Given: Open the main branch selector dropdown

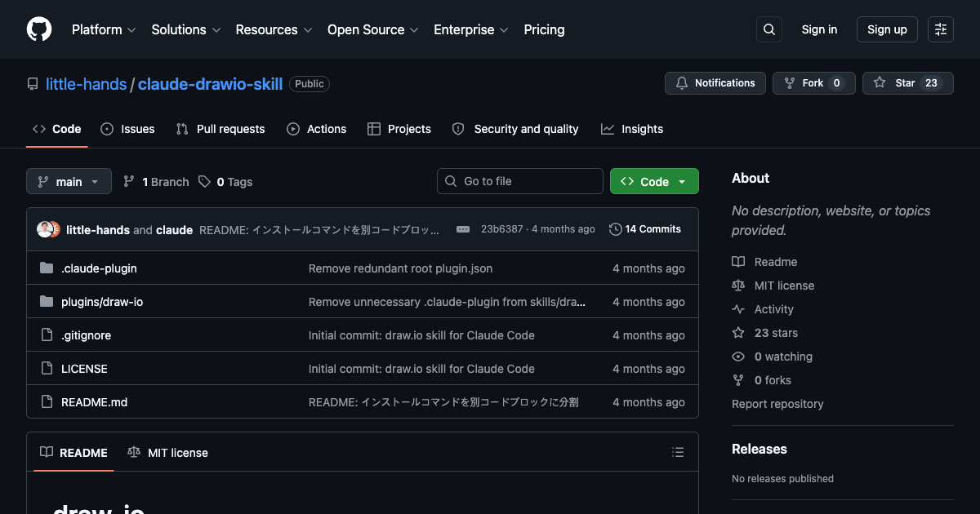Looking at the screenshot, I should (x=69, y=181).
